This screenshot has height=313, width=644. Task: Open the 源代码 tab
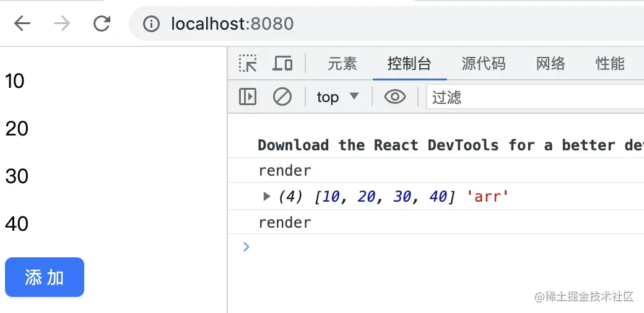pos(484,64)
